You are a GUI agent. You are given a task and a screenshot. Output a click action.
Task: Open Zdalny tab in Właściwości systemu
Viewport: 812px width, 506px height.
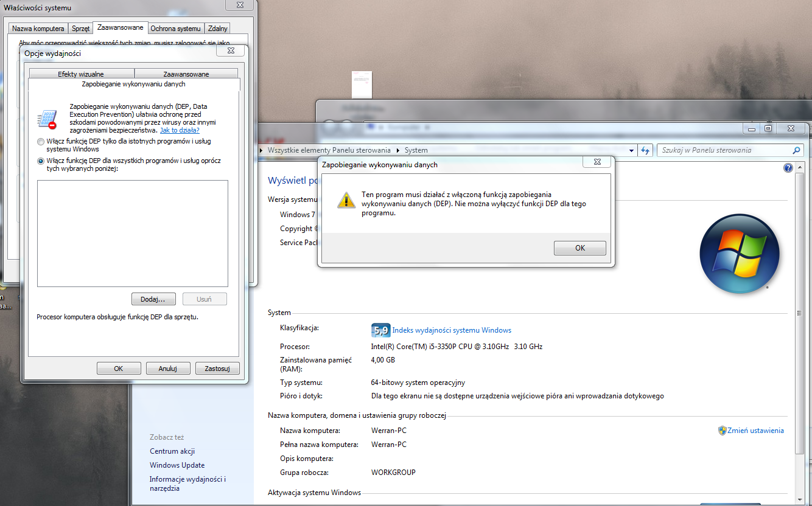(x=217, y=29)
